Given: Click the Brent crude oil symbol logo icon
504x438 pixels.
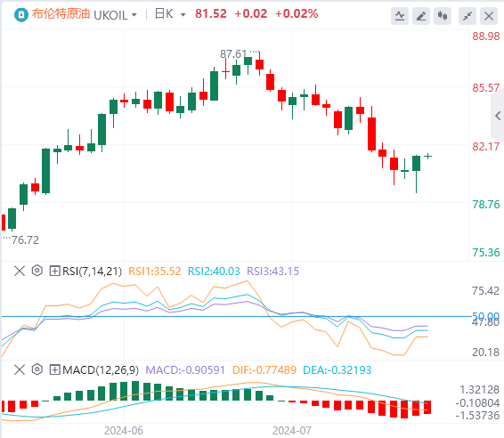Looking at the screenshot, I should coord(21,15).
